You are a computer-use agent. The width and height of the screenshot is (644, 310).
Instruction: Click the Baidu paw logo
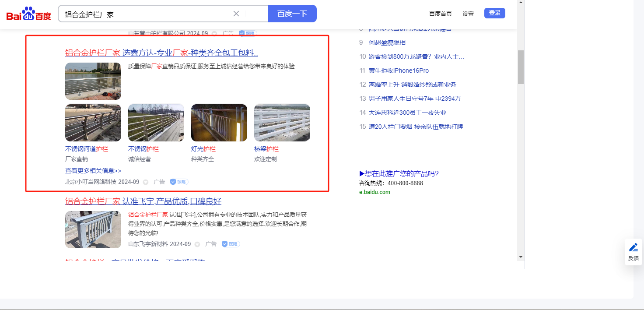click(x=28, y=14)
